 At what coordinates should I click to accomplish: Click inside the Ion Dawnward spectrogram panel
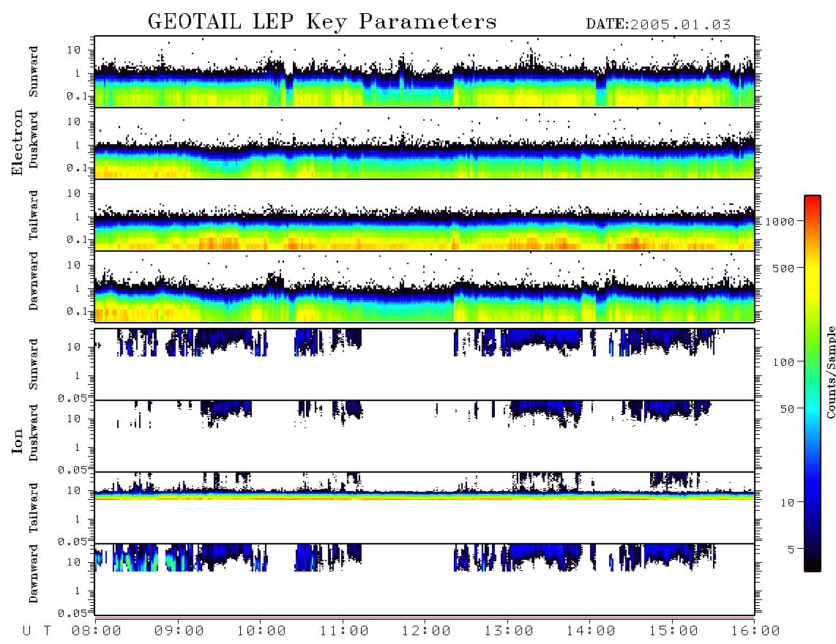point(425,579)
